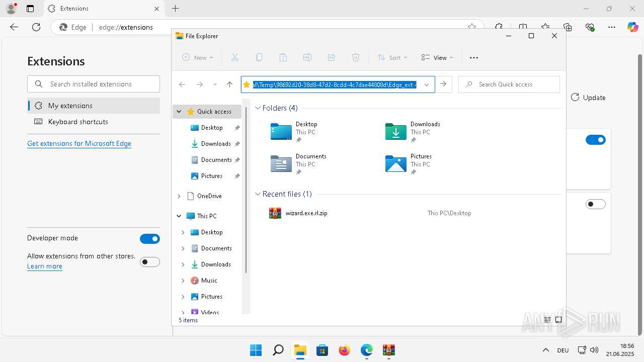This screenshot has width=644, height=362.
Task: Open Microsoft Store from the taskbar
Action: click(x=322, y=350)
